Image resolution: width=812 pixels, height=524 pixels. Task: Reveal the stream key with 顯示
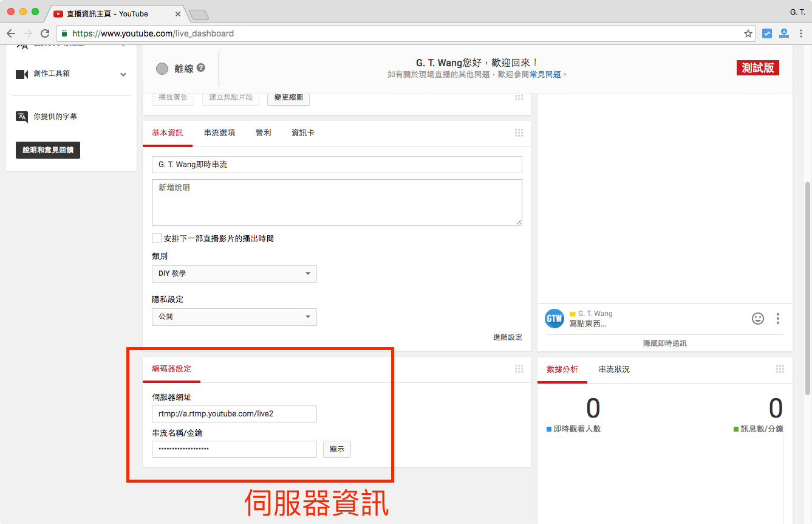tap(336, 449)
